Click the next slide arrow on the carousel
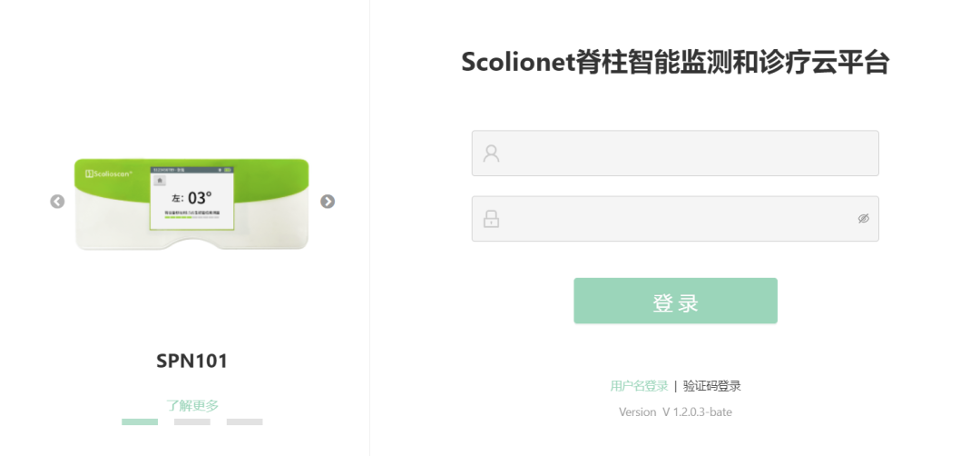The image size is (980, 456). (x=328, y=202)
